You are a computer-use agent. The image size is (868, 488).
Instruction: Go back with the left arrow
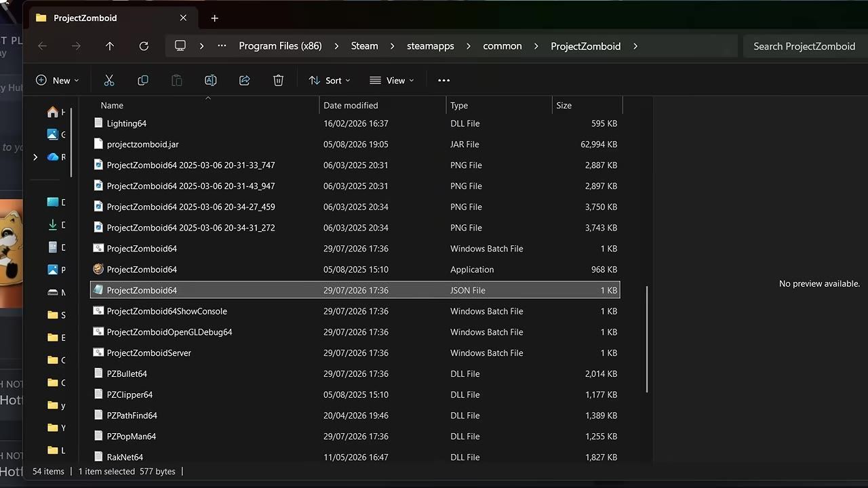(42, 46)
